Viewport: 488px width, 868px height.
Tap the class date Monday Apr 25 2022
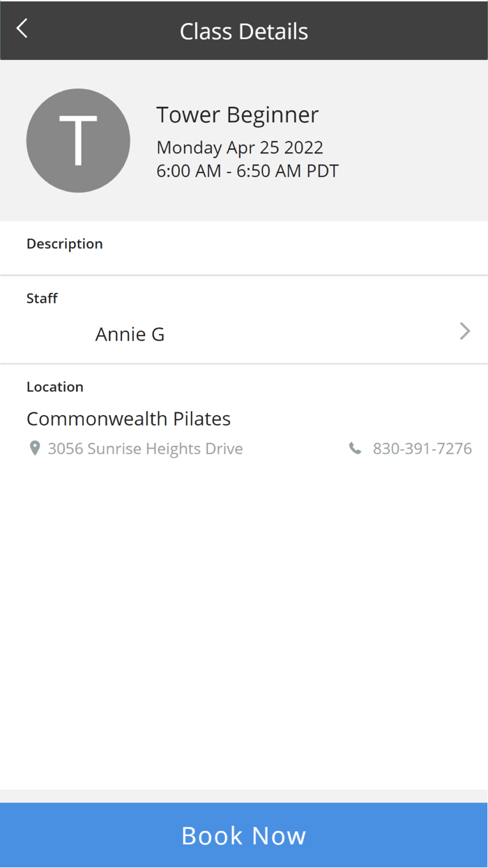coord(239,147)
